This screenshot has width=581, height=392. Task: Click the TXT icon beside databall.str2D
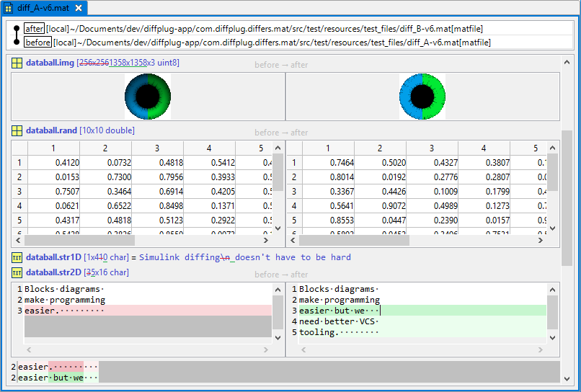17,272
